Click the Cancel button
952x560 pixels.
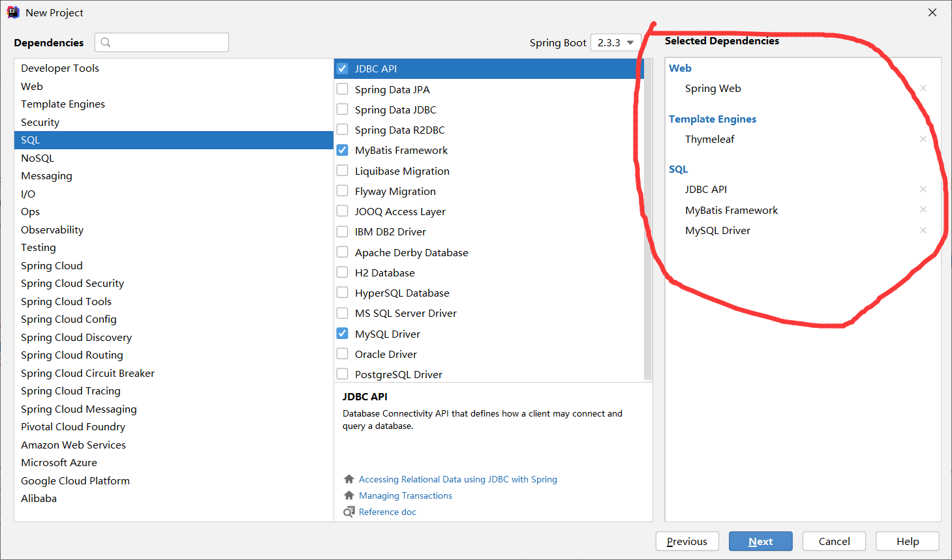click(834, 541)
